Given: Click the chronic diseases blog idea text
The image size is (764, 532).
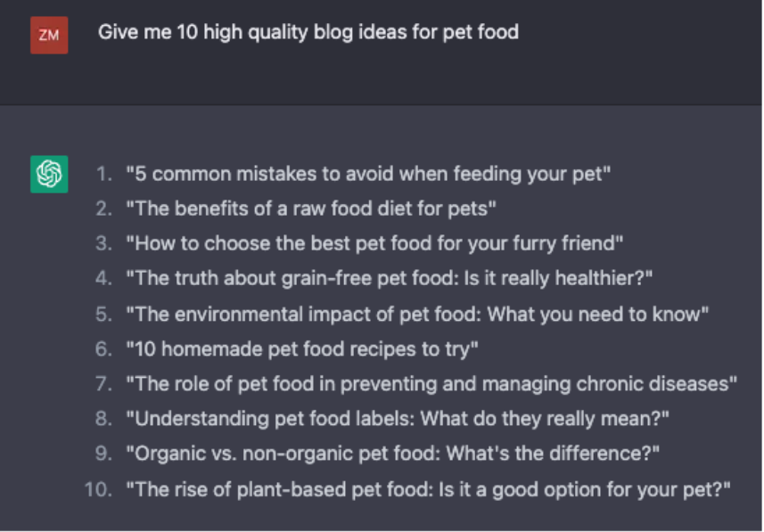Looking at the screenshot, I should 431,383.
